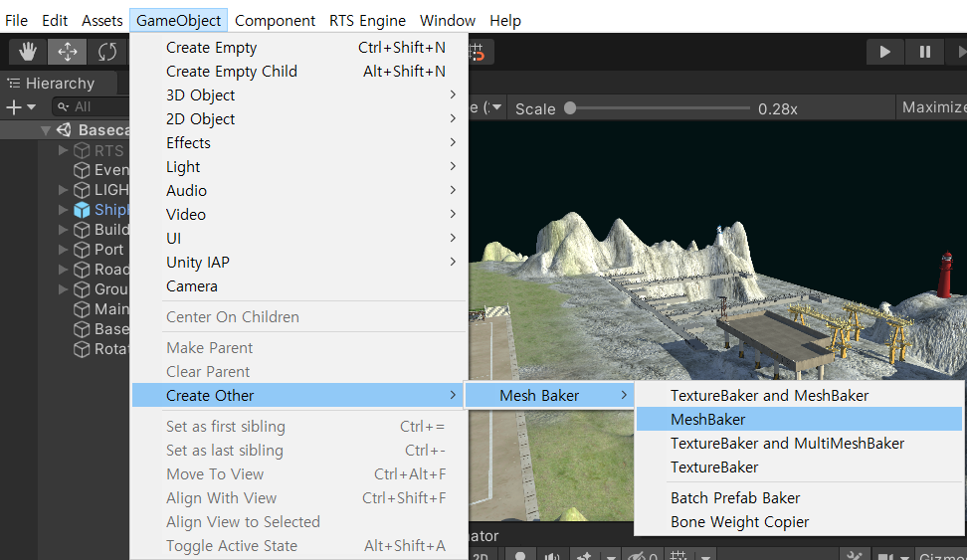
Task: Expand the Road object arrow
Action: tap(63, 269)
